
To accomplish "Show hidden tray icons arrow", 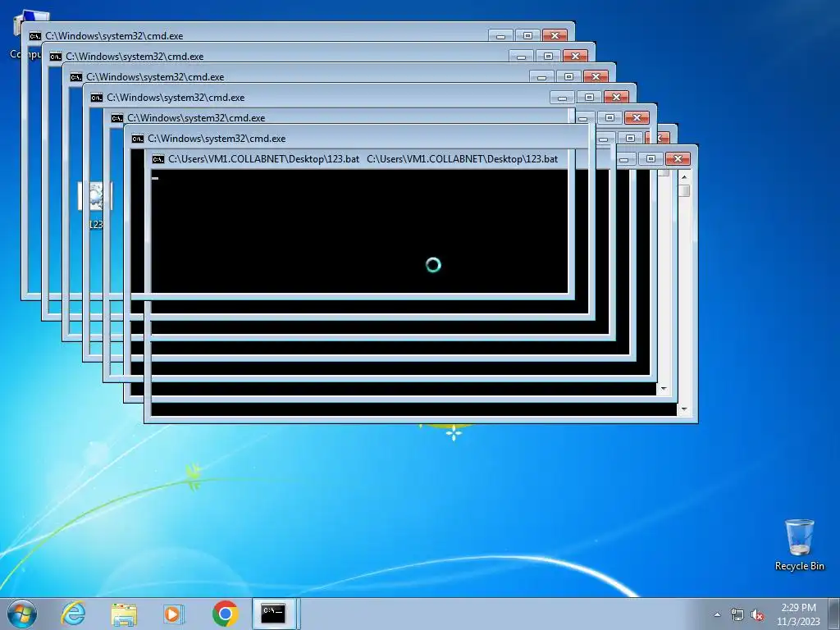I will (717, 614).
